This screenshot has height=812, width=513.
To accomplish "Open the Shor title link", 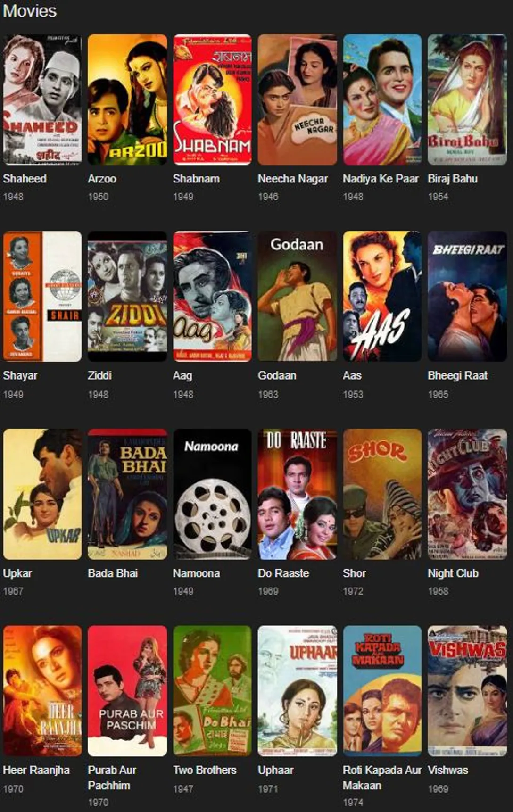I will pyautogui.click(x=354, y=573).
